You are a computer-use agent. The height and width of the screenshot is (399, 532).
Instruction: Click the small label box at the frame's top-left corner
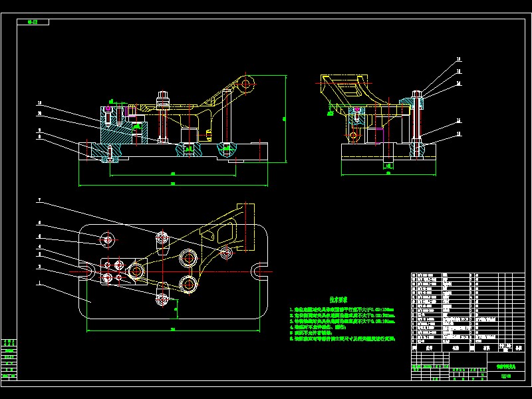click(33, 22)
